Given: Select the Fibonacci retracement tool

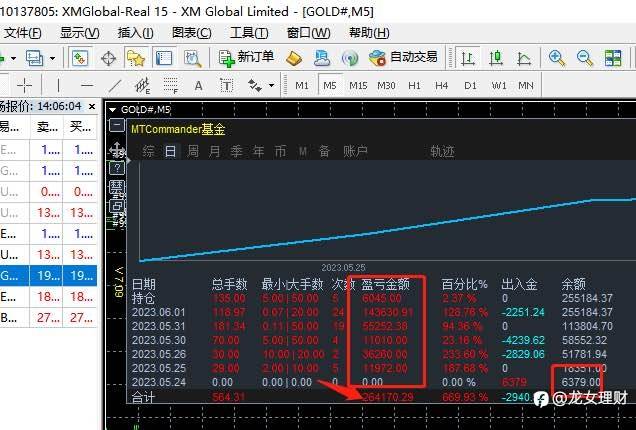Looking at the screenshot, I should click(171, 86).
